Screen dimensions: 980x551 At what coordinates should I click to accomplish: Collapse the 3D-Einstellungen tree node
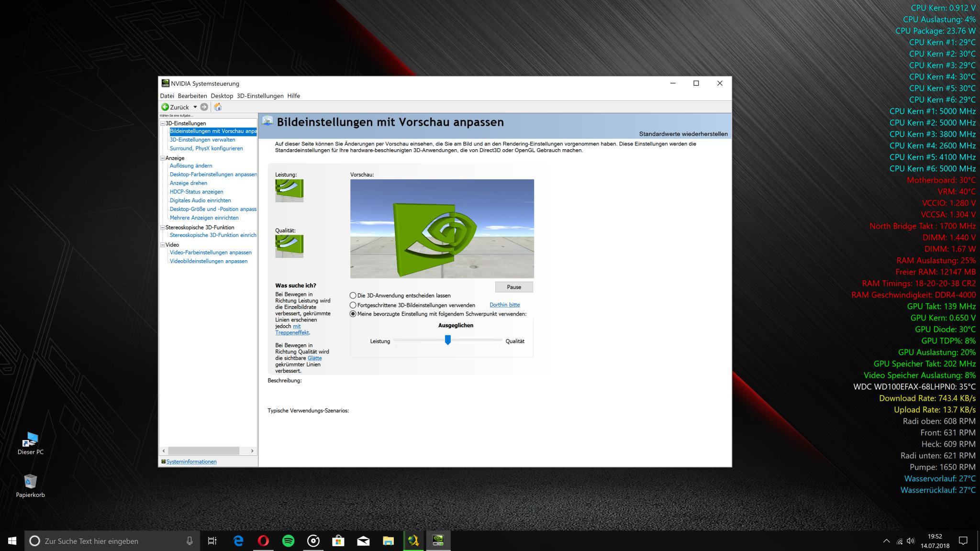(x=163, y=123)
